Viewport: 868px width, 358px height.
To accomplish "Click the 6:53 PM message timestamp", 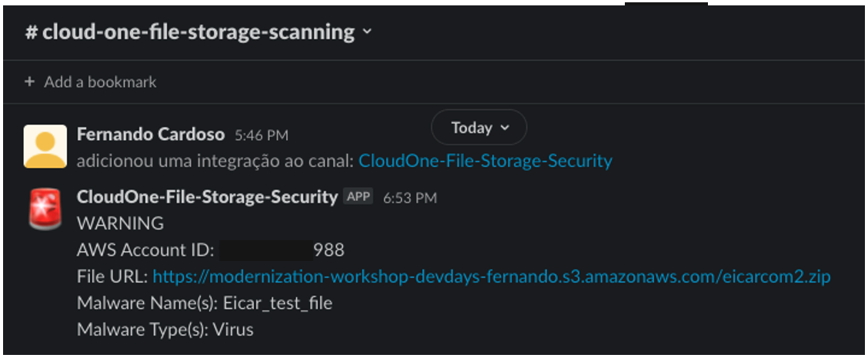I will pyautogui.click(x=410, y=198).
